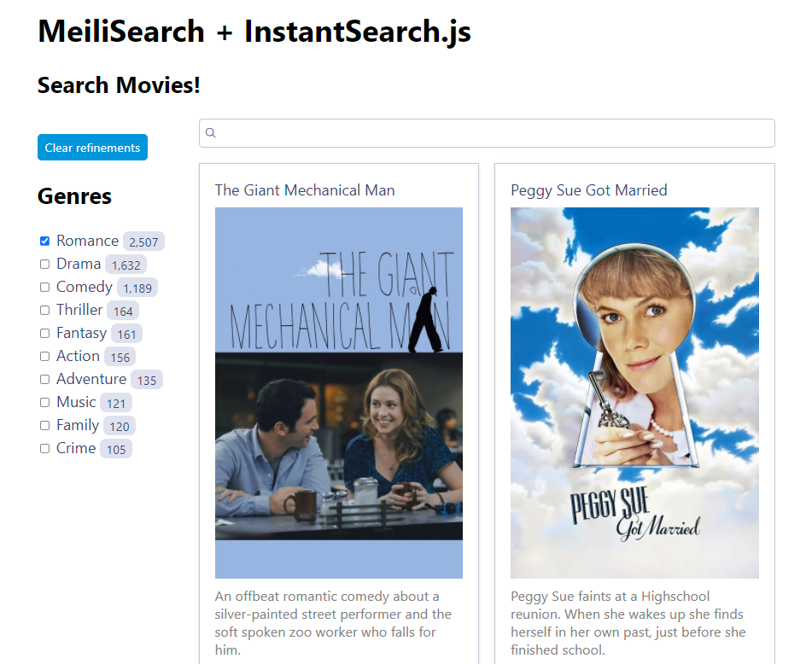Check the Adventure genre checkbox
This screenshot has height=664, width=812.
(45, 379)
